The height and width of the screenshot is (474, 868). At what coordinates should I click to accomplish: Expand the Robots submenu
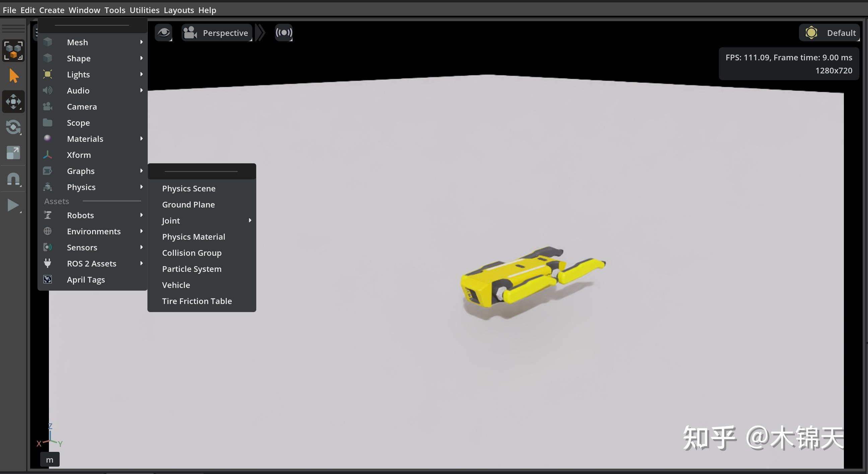point(80,215)
